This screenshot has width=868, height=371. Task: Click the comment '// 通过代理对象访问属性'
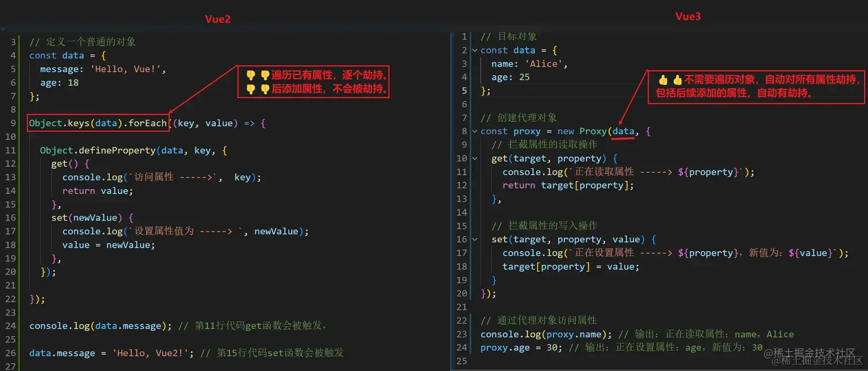tap(538, 320)
